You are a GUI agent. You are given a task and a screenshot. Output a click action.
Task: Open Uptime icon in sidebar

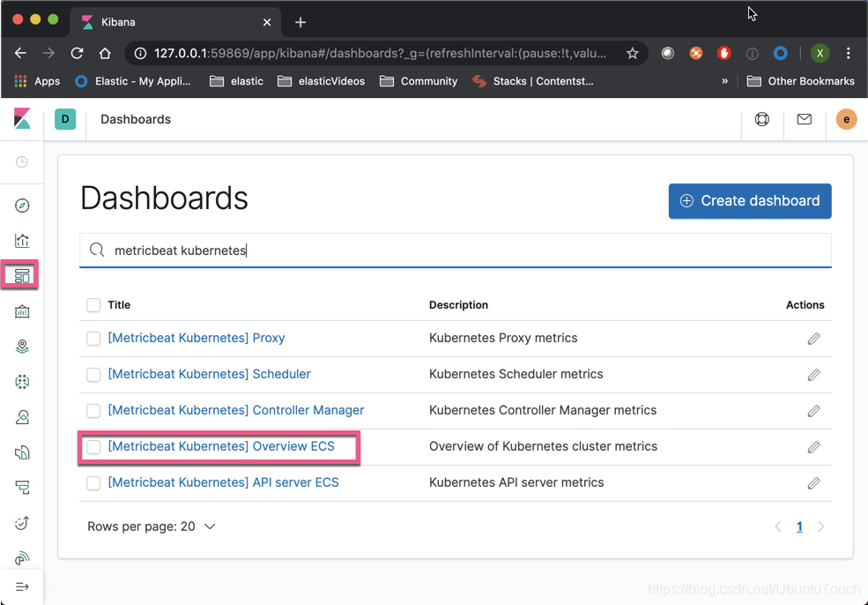point(21,523)
